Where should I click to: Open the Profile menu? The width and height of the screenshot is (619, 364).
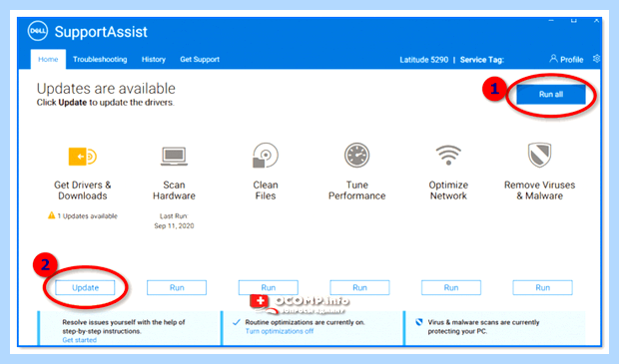(x=566, y=59)
